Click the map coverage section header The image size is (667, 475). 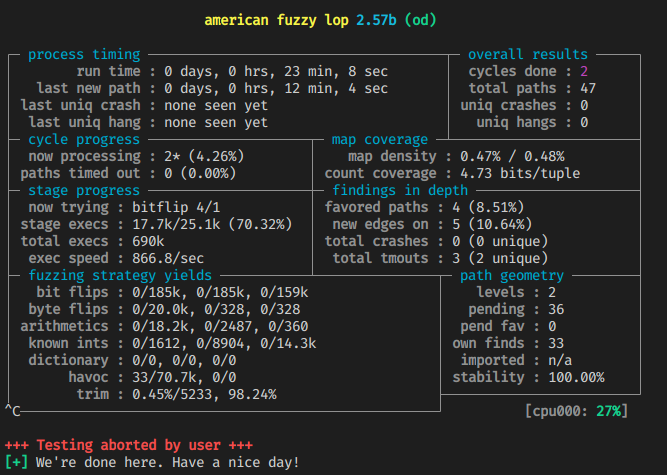(380, 140)
